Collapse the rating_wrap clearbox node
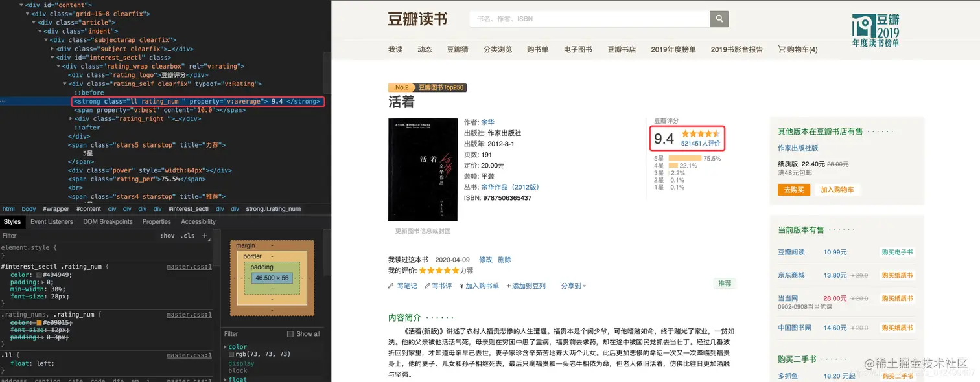The height and width of the screenshot is (382, 980). pyautogui.click(x=58, y=66)
